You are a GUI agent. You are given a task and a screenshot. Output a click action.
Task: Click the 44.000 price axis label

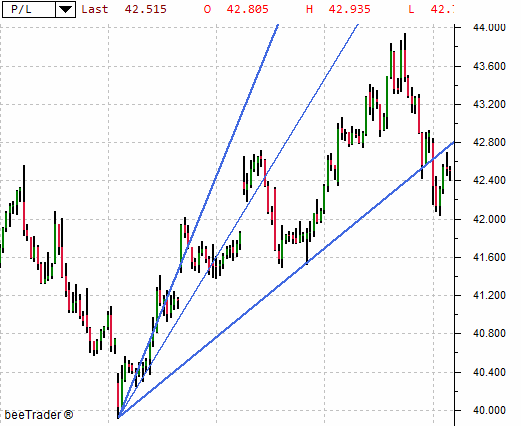pyautogui.click(x=489, y=27)
